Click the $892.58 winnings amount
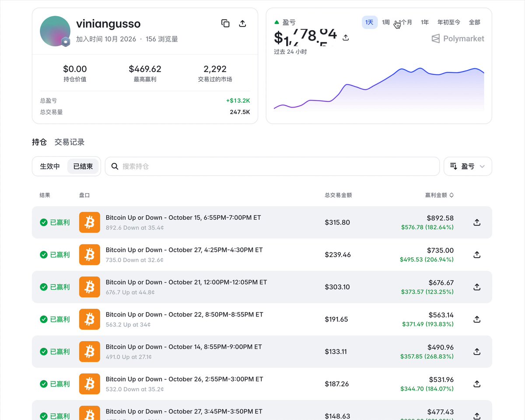Screen dimensions: 525x420 440,218
